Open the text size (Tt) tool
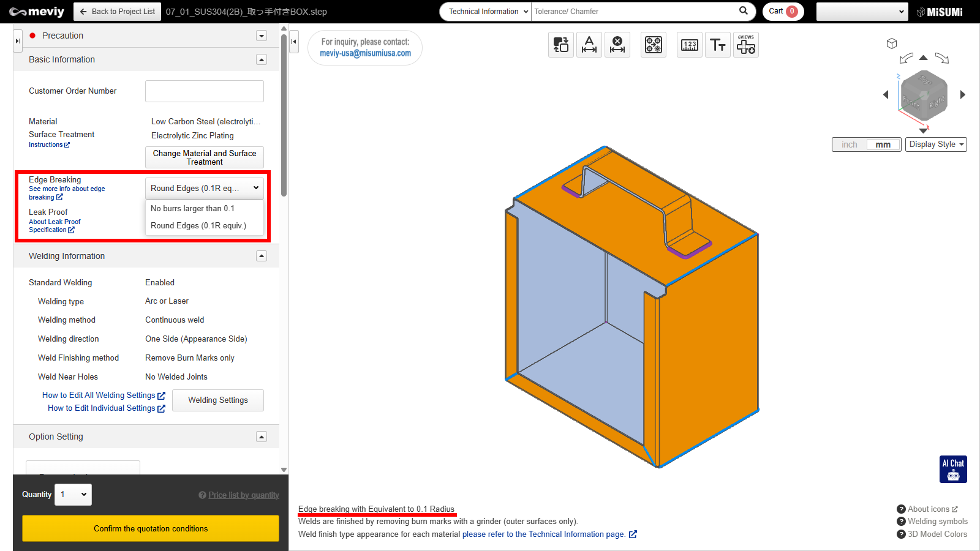 click(717, 45)
